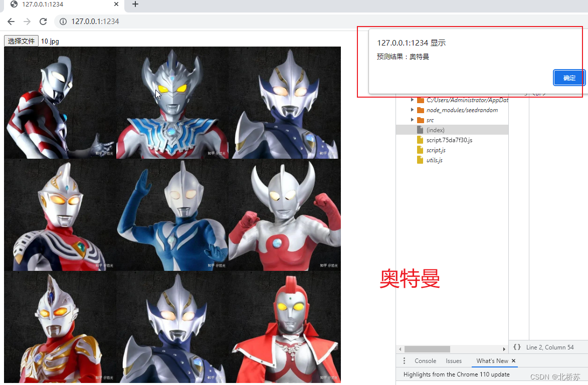
Task: Confirm the alert with 确定 button
Action: 569,78
